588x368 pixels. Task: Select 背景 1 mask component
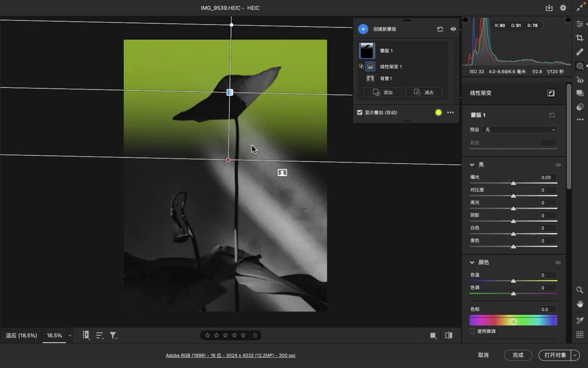click(386, 79)
